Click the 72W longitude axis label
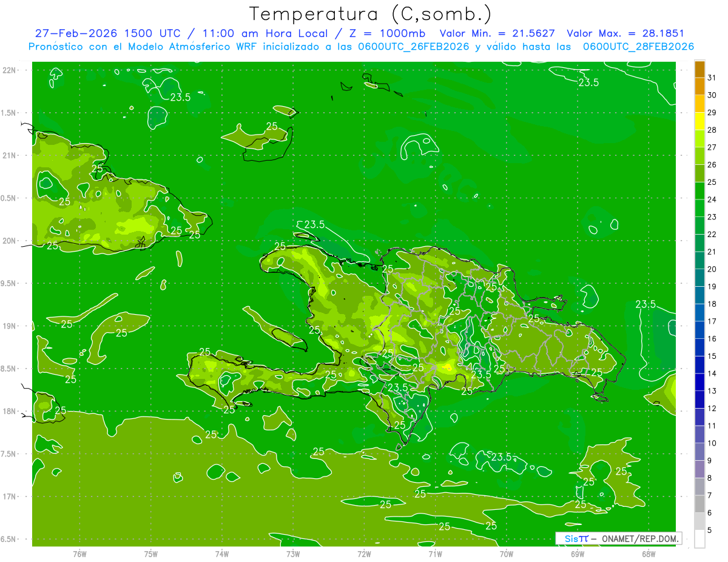Image resolution: width=728 pixels, height=562 pixels. pyautogui.click(x=364, y=554)
